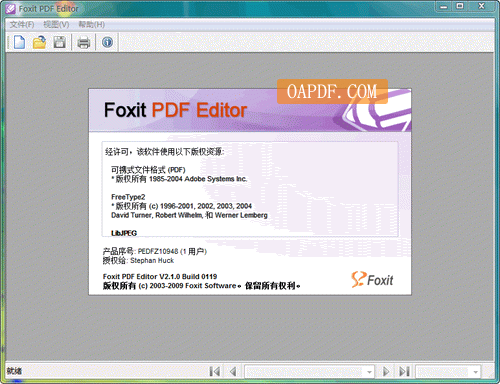This screenshot has width=500, height=384.
Task: Click the Foxit logo in the about dialog
Action: 372,279
